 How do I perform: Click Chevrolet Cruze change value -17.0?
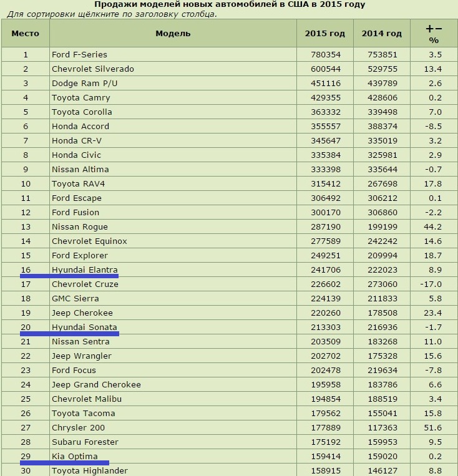(431, 284)
